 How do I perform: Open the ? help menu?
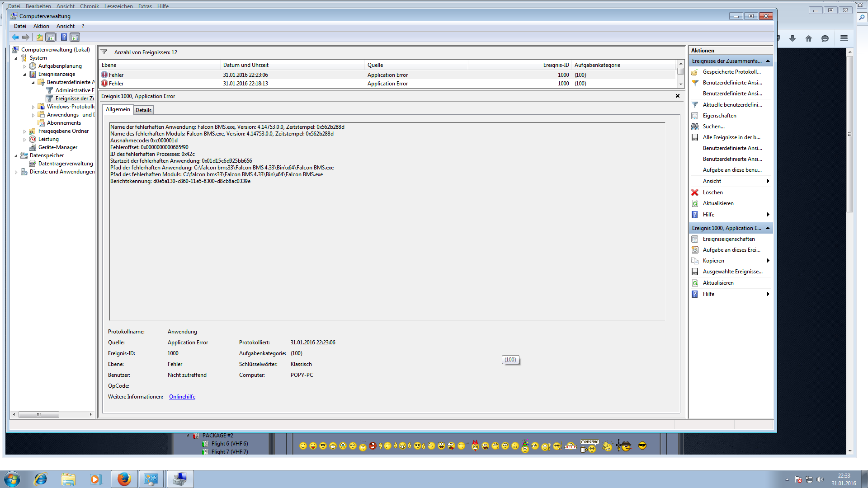(83, 26)
